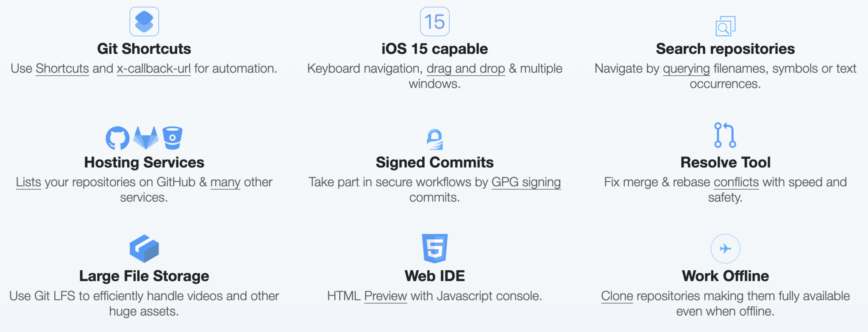Open the Preview link under Web IDE
868x332 pixels.
[385, 296]
